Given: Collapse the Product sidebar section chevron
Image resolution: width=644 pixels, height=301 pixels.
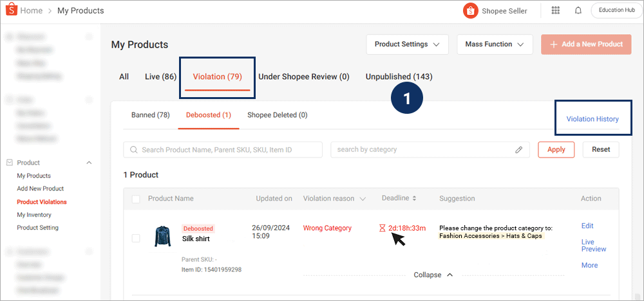Looking at the screenshot, I should point(89,163).
